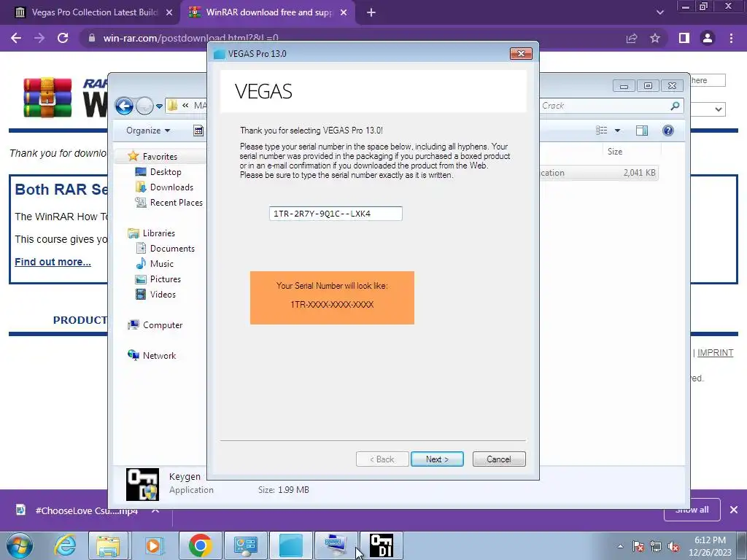
Task: Click the Next button in VEGAS installer
Action: [x=437, y=459]
